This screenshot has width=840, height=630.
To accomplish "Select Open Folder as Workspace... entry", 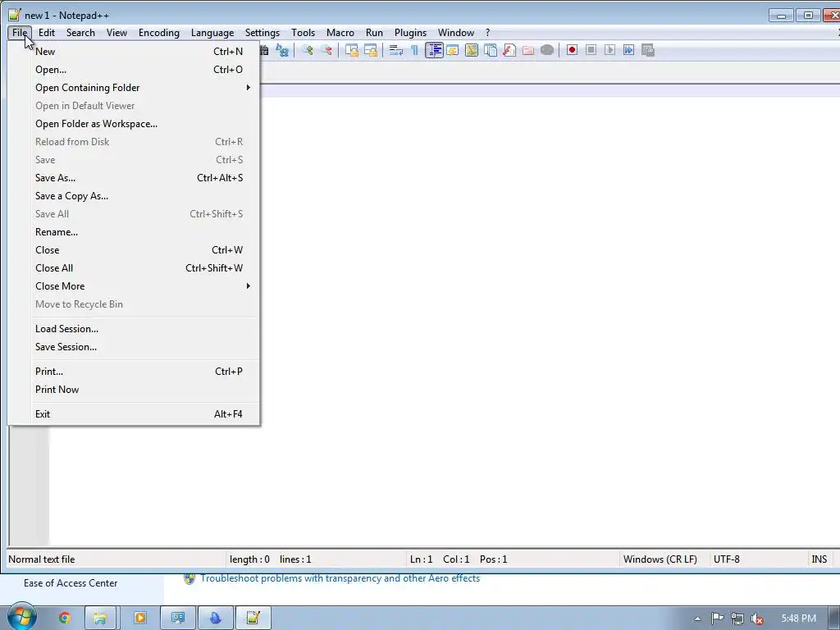I will (134, 124).
